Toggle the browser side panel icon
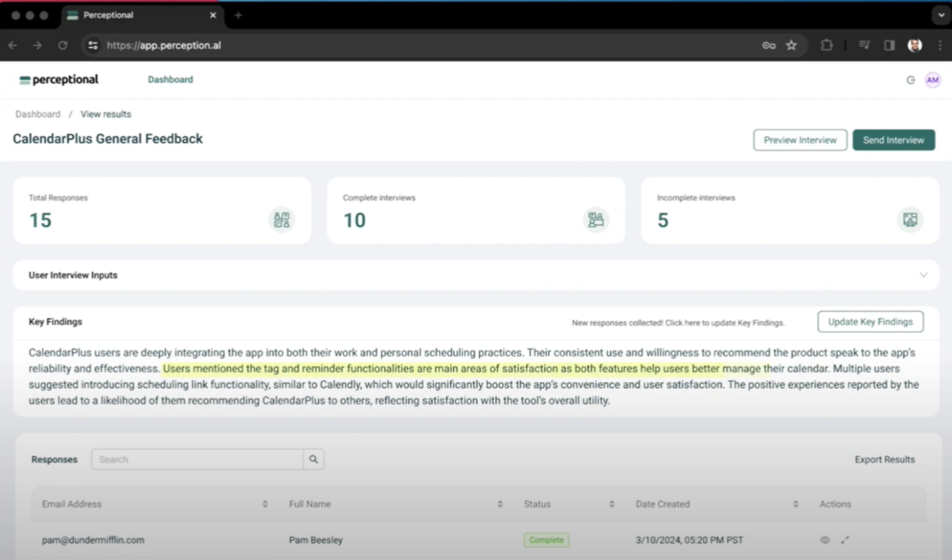Viewport: 952px width, 560px height. click(889, 45)
